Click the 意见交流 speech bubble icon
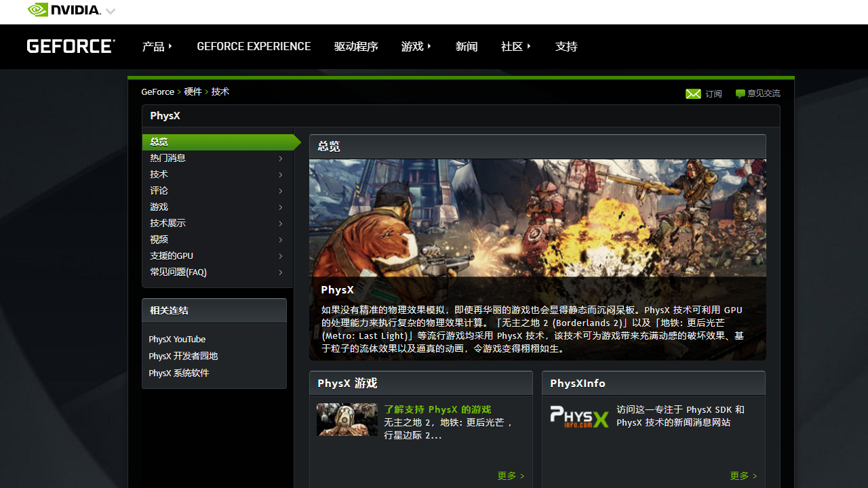 coord(740,94)
